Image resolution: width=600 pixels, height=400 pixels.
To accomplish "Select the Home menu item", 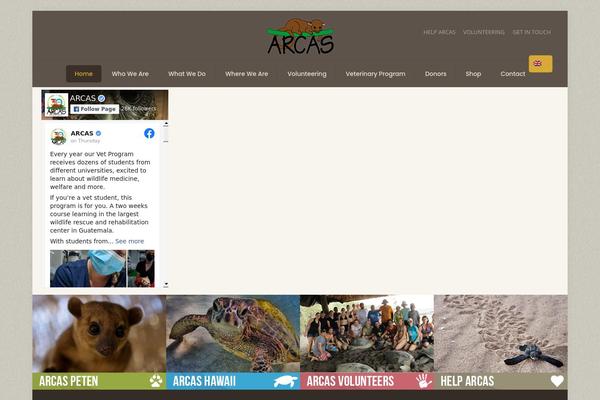I will pyautogui.click(x=83, y=74).
